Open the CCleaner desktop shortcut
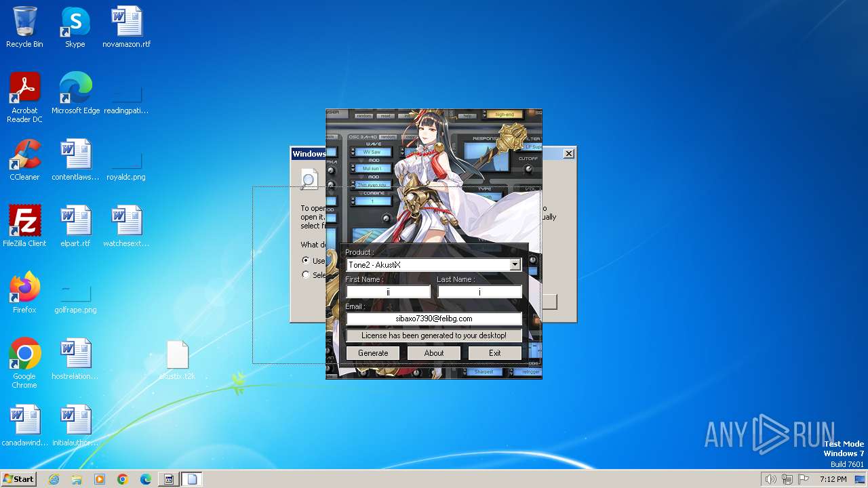Image resolution: width=868 pixels, height=488 pixels. coord(24,160)
